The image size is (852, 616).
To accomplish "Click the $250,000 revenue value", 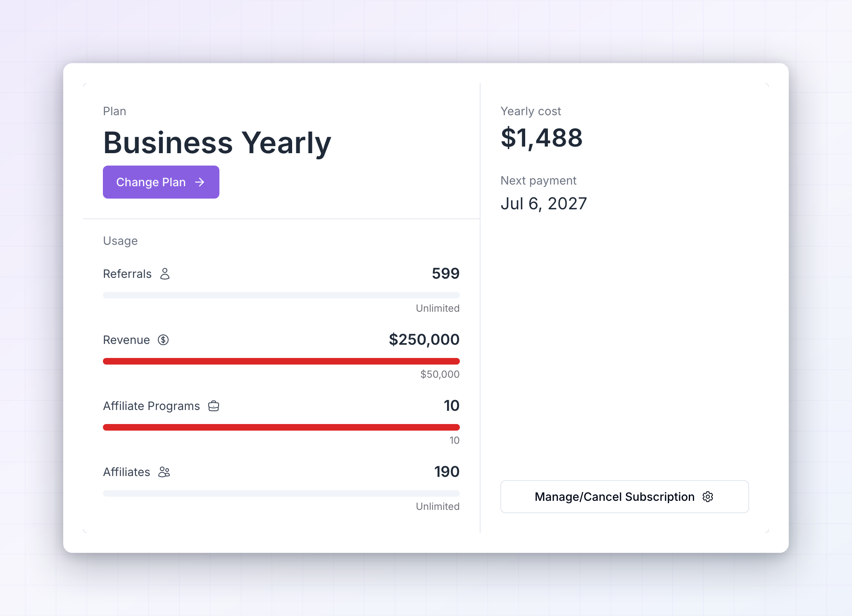I will (x=424, y=339).
